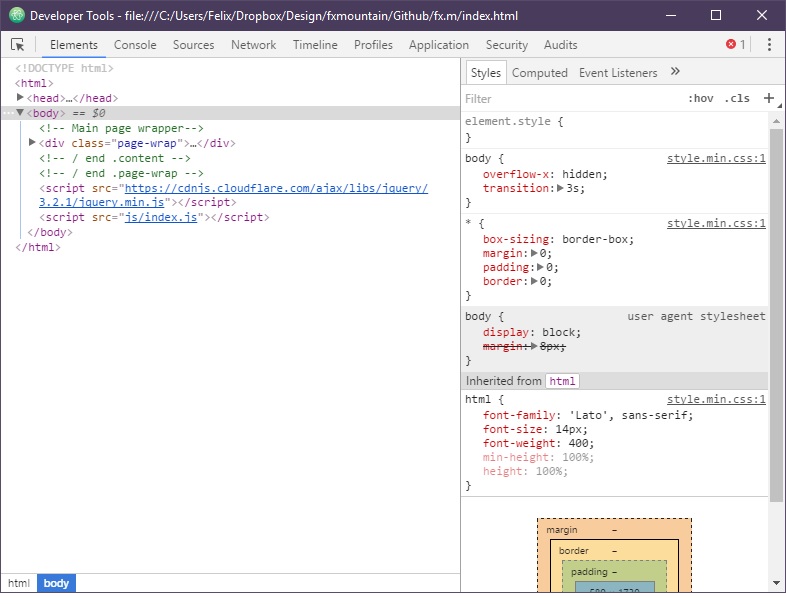This screenshot has width=786, height=604.
Task: Switch to the Security tab
Action: (x=507, y=45)
